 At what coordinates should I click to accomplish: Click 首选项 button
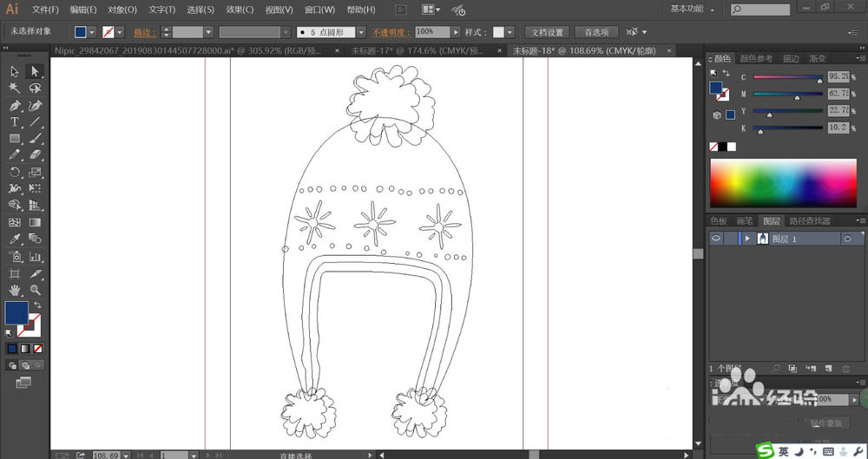pyautogui.click(x=596, y=32)
